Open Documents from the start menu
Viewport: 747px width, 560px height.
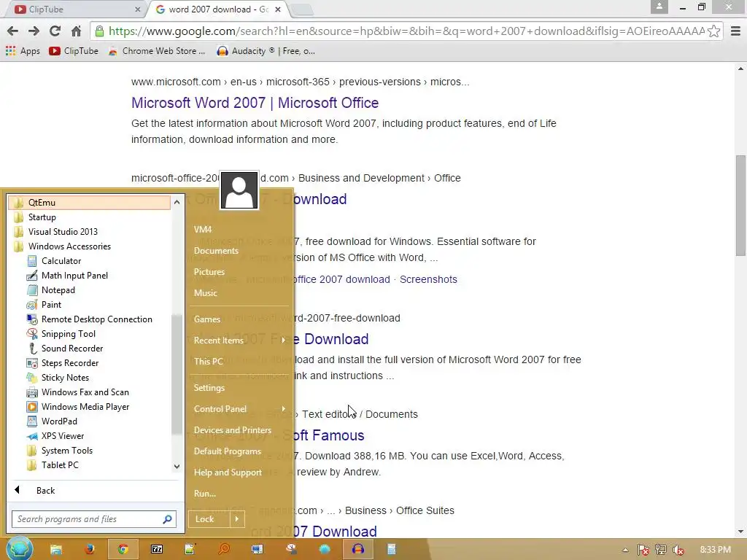click(216, 251)
